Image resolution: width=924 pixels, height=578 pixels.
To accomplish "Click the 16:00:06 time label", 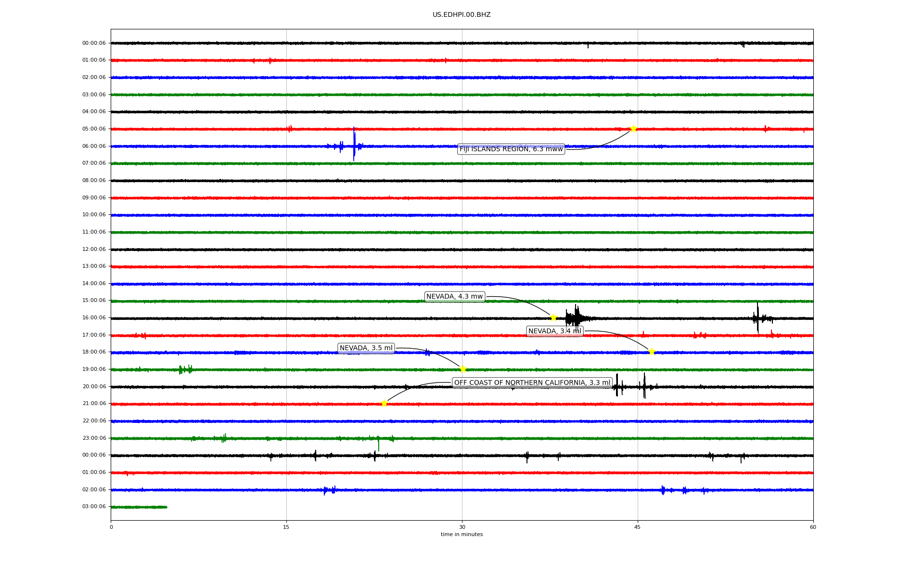I will click(94, 318).
